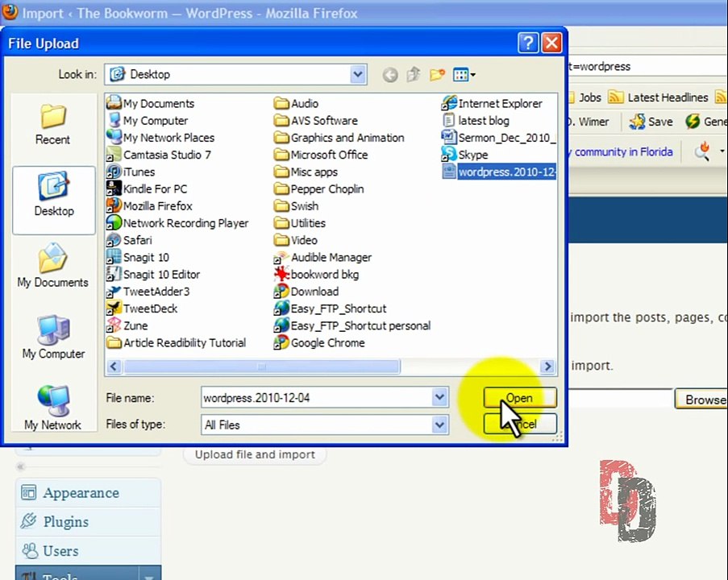Click Latest Headlines bookmark in Firefox
The image size is (728, 580).
(658, 97)
